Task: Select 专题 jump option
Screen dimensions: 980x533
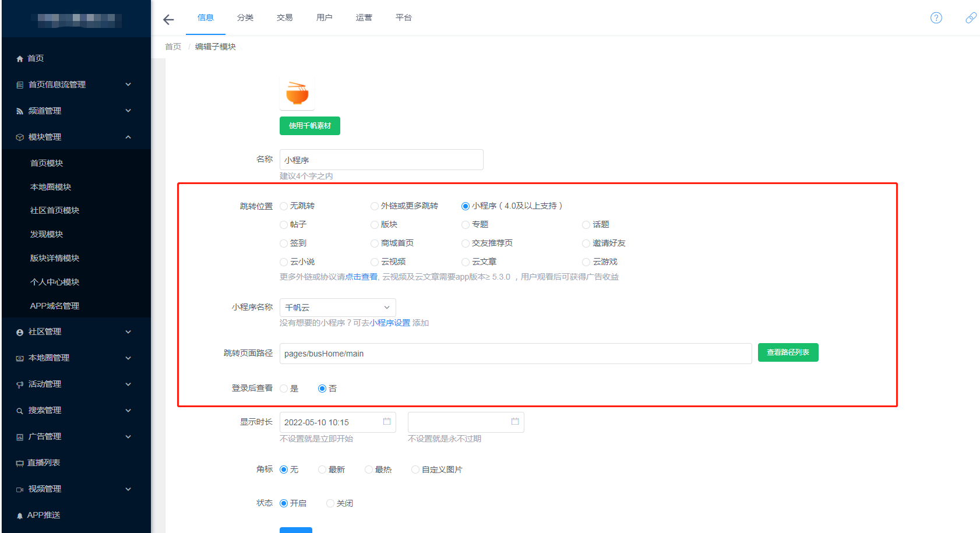Action: (466, 225)
